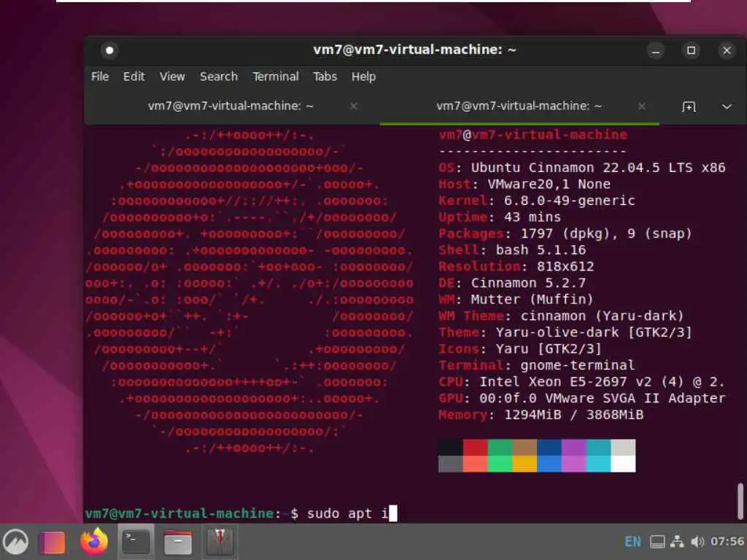Open the EN keyboard layout indicator
The height and width of the screenshot is (560, 747).
pos(632,542)
